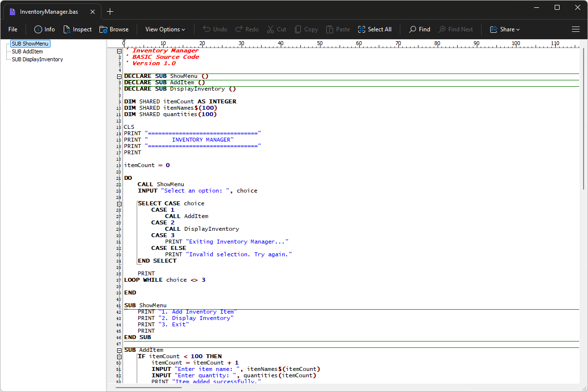Expand the View Options dropdown

pos(165,29)
